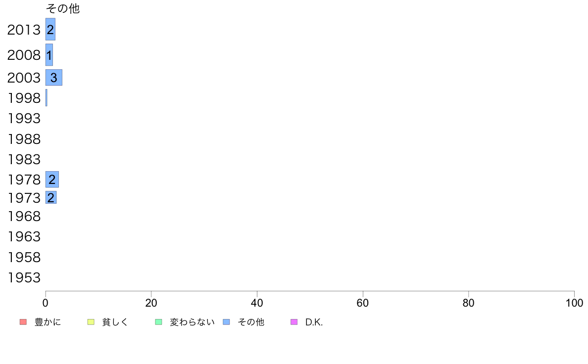The width and height of the screenshot is (588, 364).
Task: Select the 2013 bar labeled 2
Action: (x=50, y=29)
